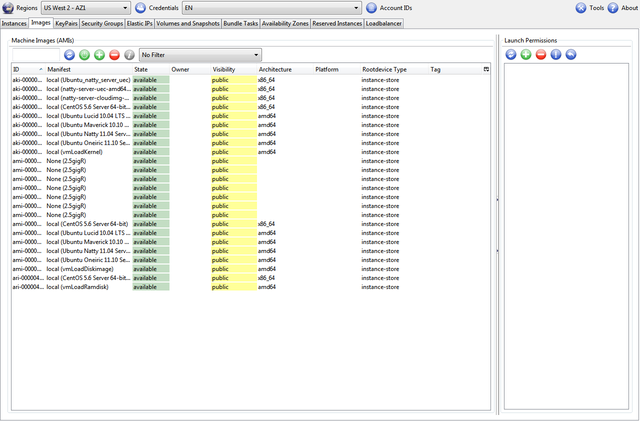Sort images by the Visibility column

coord(224,69)
